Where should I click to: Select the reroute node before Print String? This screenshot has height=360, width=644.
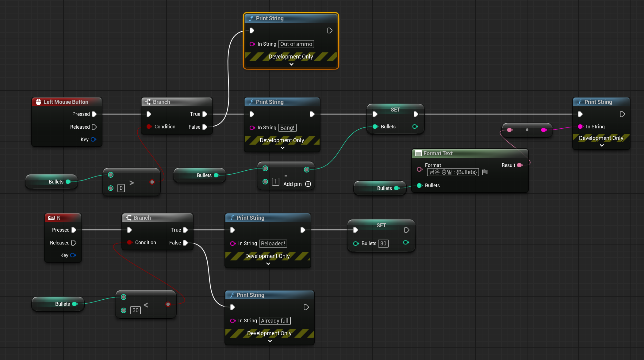coord(527,130)
